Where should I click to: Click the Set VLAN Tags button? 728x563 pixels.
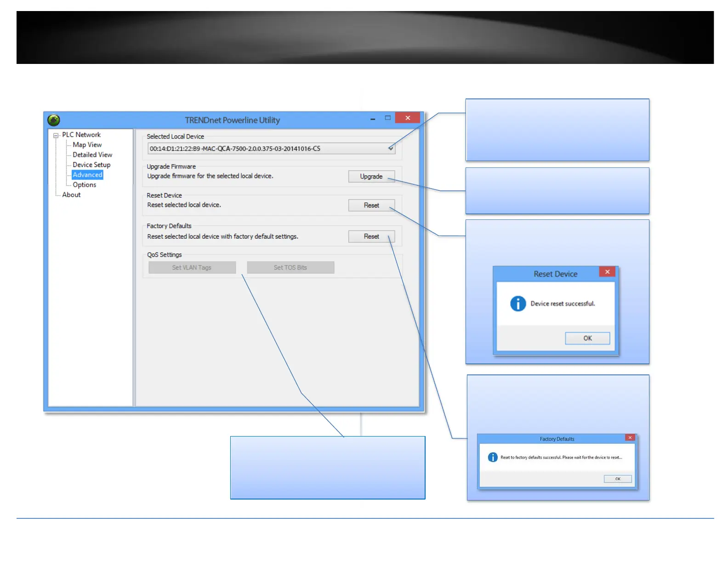click(192, 268)
